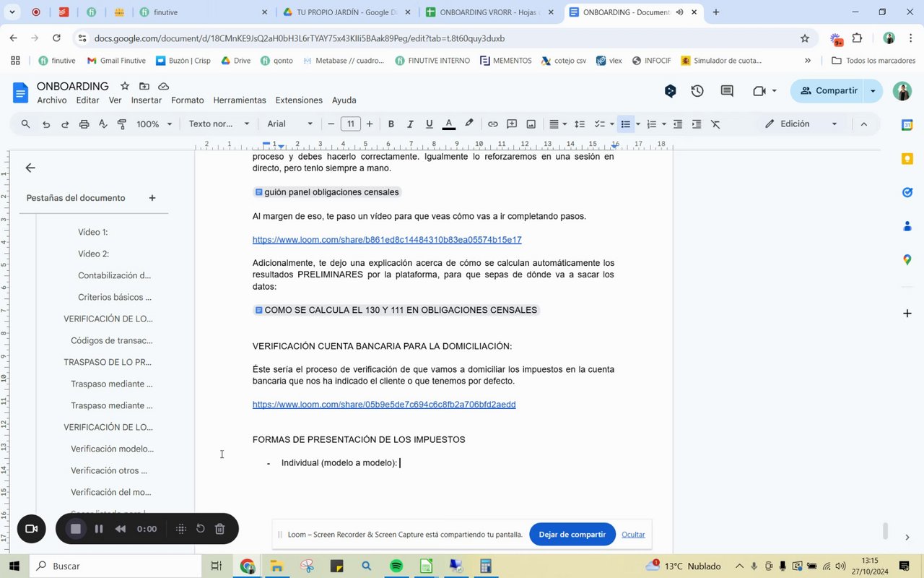Undo the last edit
Image resolution: width=924 pixels, height=578 pixels.
[x=46, y=124]
